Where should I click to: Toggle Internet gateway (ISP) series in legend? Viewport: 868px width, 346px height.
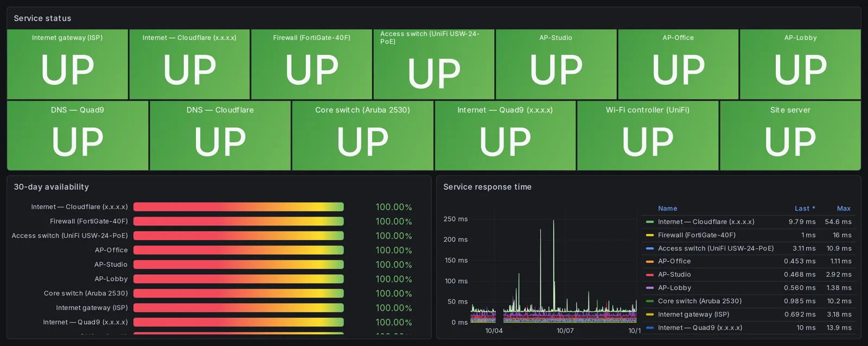[693, 314]
